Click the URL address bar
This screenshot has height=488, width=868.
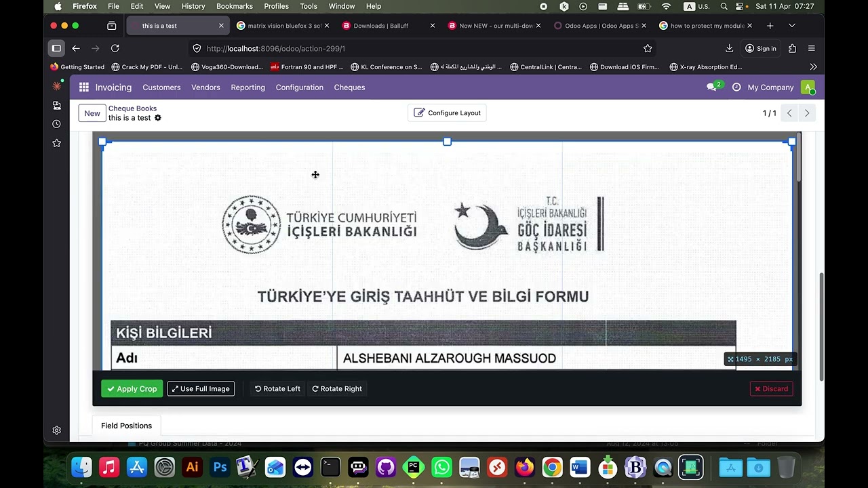[420, 48]
